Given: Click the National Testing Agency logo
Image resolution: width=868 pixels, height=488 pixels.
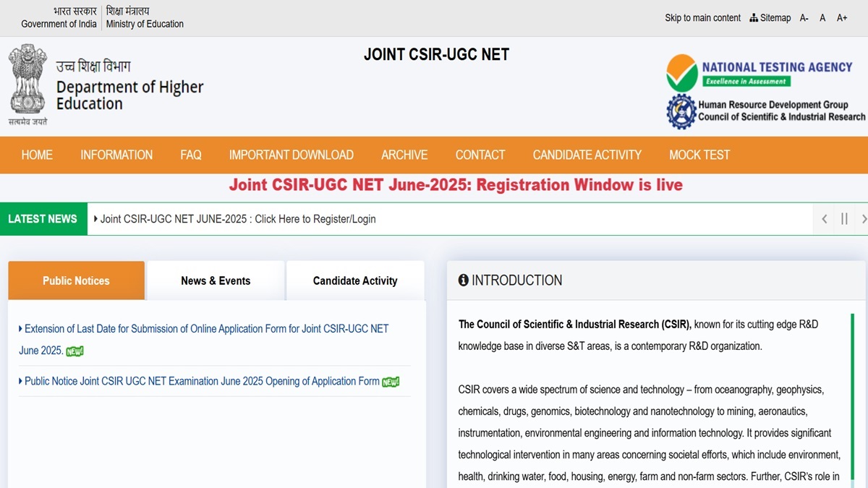Looking at the screenshot, I should pos(758,73).
